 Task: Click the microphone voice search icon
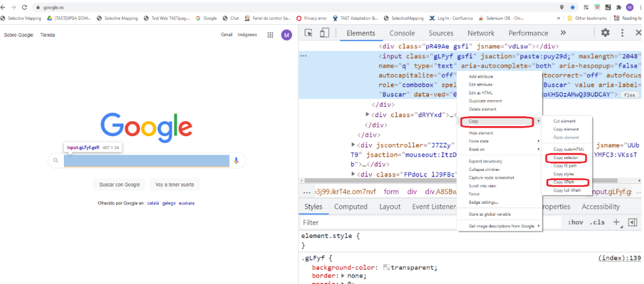pos(236,160)
